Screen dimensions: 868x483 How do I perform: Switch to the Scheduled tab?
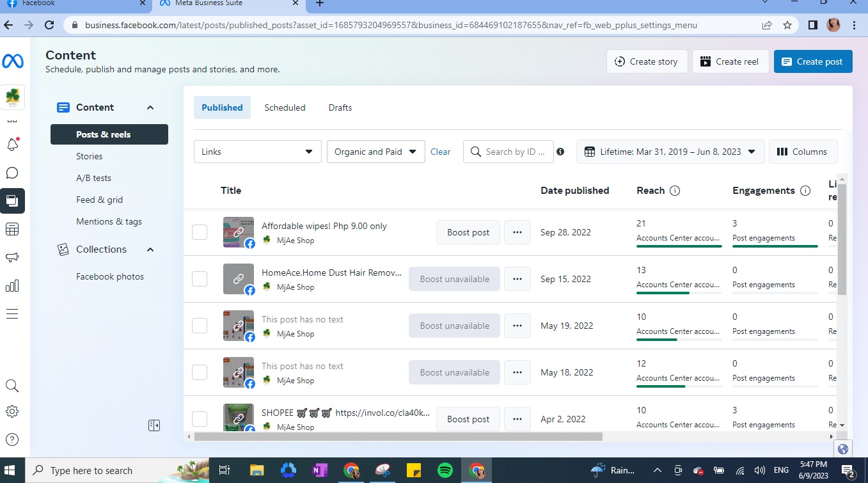point(285,107)
